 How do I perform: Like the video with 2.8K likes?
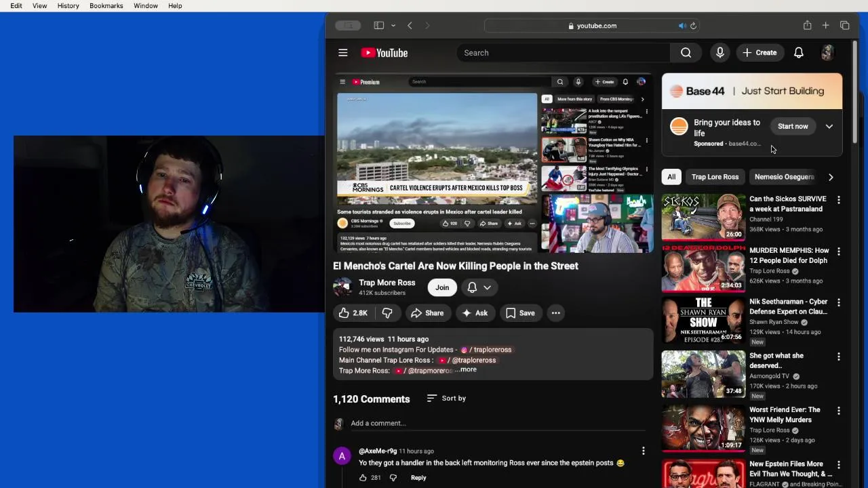click(353, 313)
